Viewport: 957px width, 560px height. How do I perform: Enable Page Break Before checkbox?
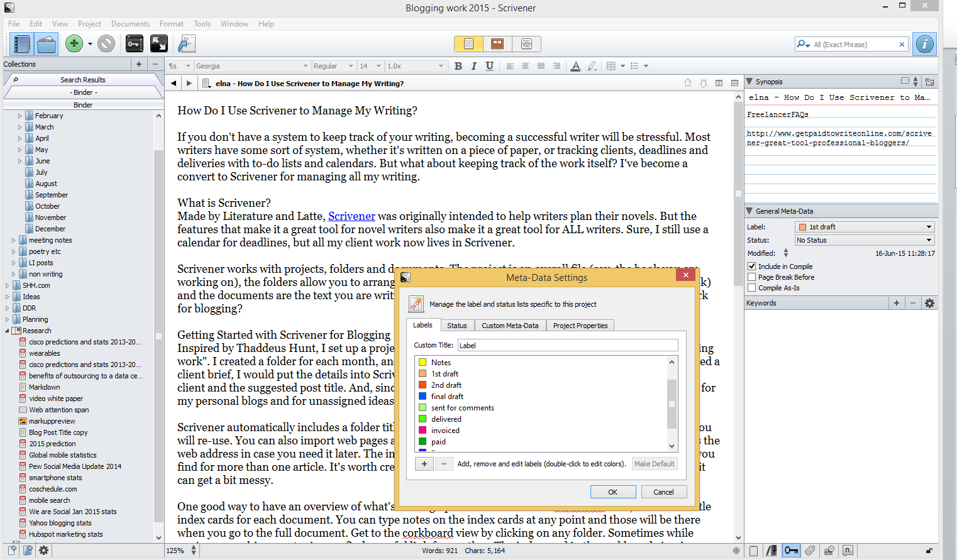751,277
